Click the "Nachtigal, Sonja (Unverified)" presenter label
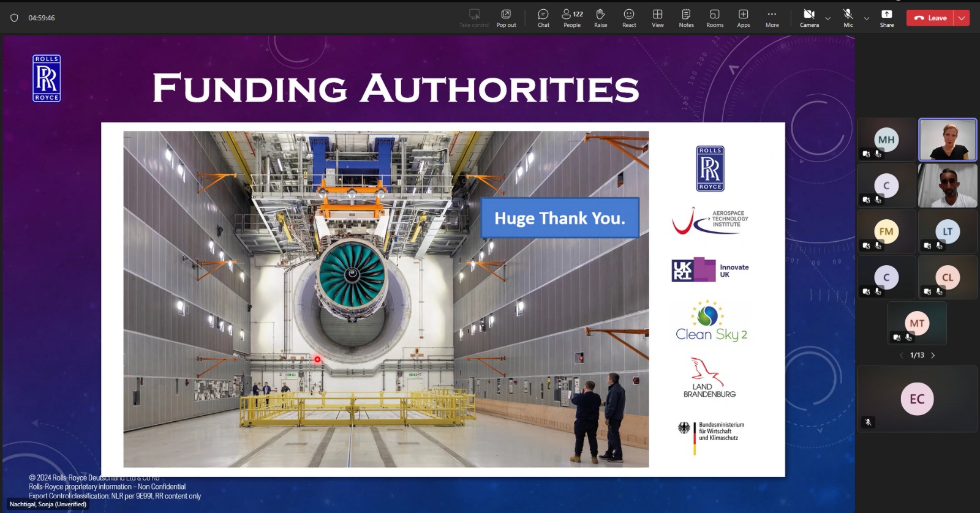This screenshot has width=980, height=513. (48, 504)
